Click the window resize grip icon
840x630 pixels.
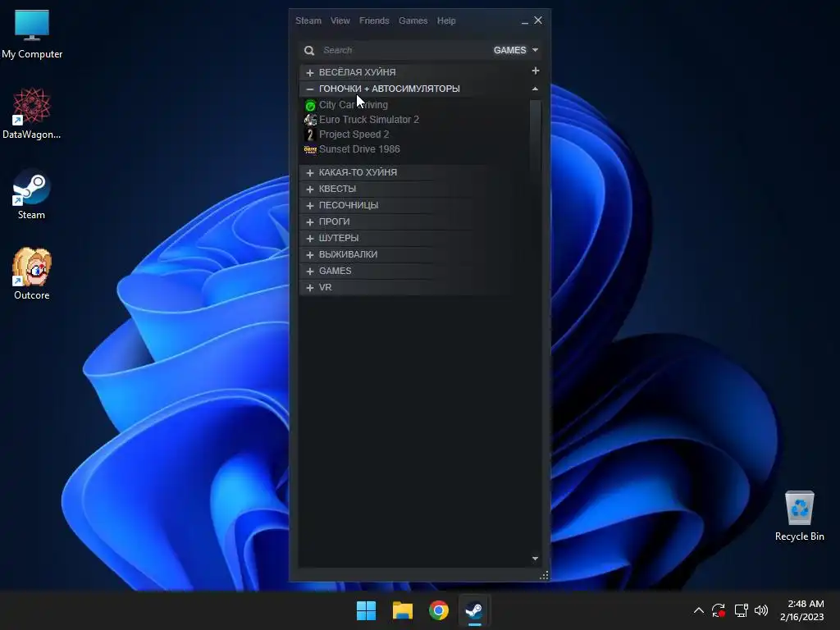(544, 575)
